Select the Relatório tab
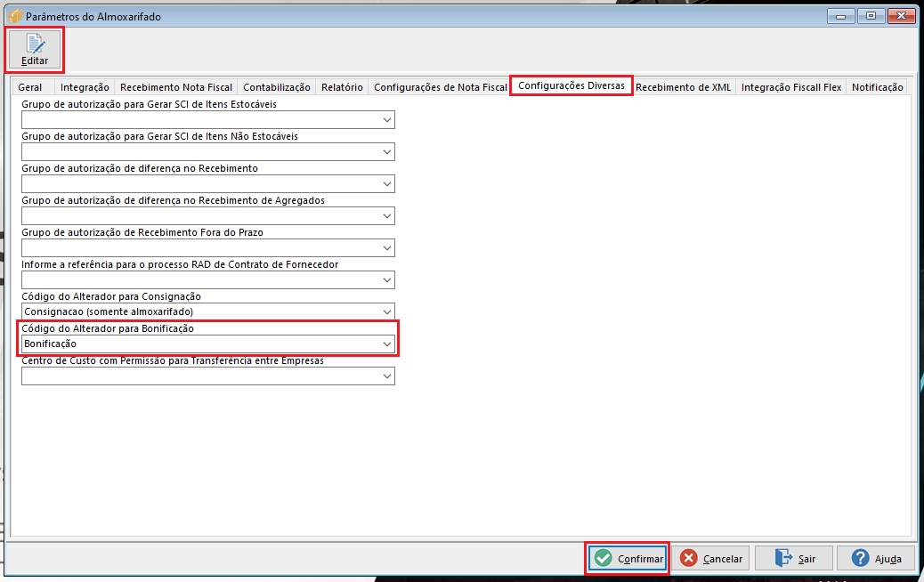The image size is (924, 582). coord(342,87)
